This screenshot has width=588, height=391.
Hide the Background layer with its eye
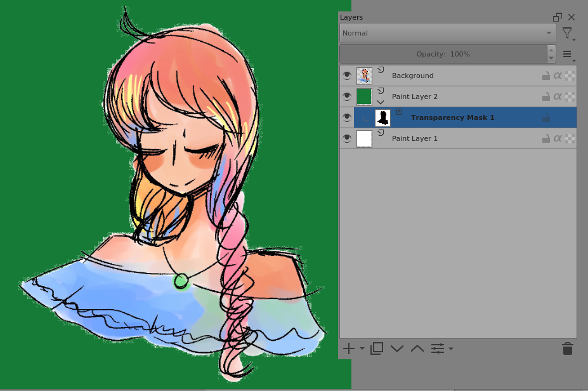pyautogui.click(x=347, y=76)
